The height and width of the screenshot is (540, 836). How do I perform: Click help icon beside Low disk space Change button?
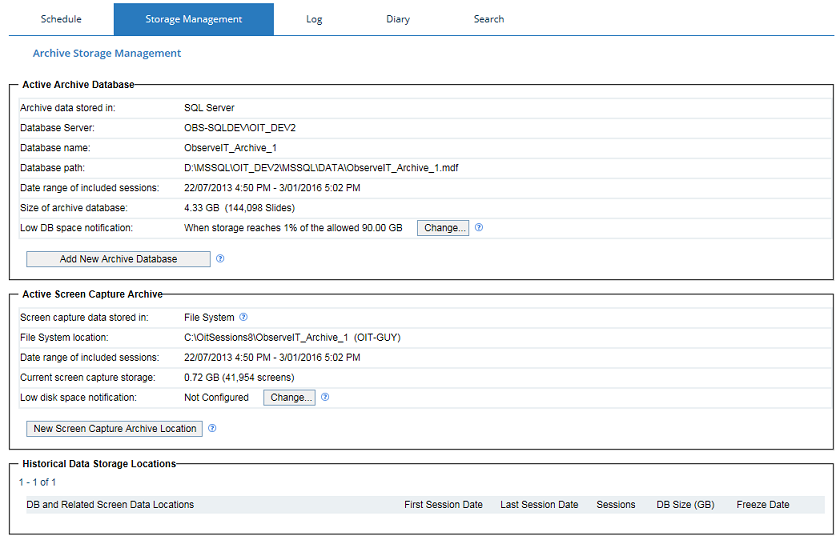325,398
